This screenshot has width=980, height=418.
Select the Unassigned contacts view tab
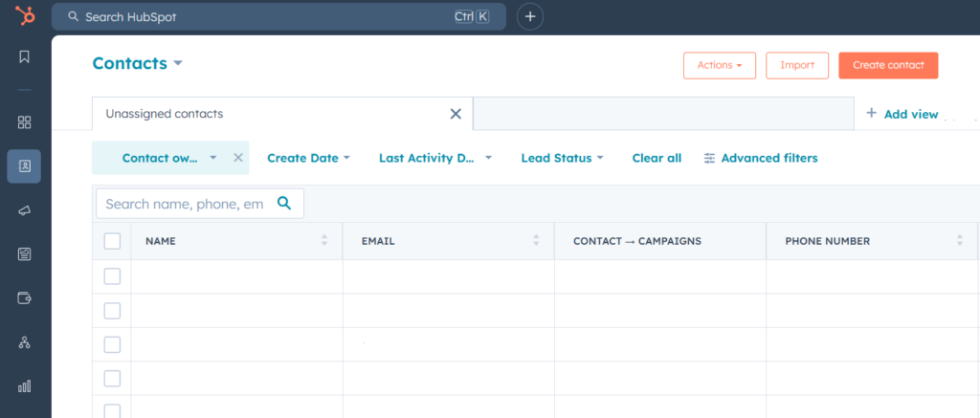pos(165,114)
